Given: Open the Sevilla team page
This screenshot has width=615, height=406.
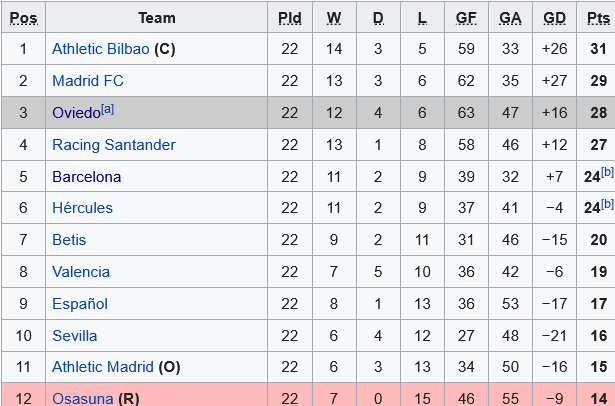Looking at the screenshot, I should pyautogui.click(x=75, y=336).
